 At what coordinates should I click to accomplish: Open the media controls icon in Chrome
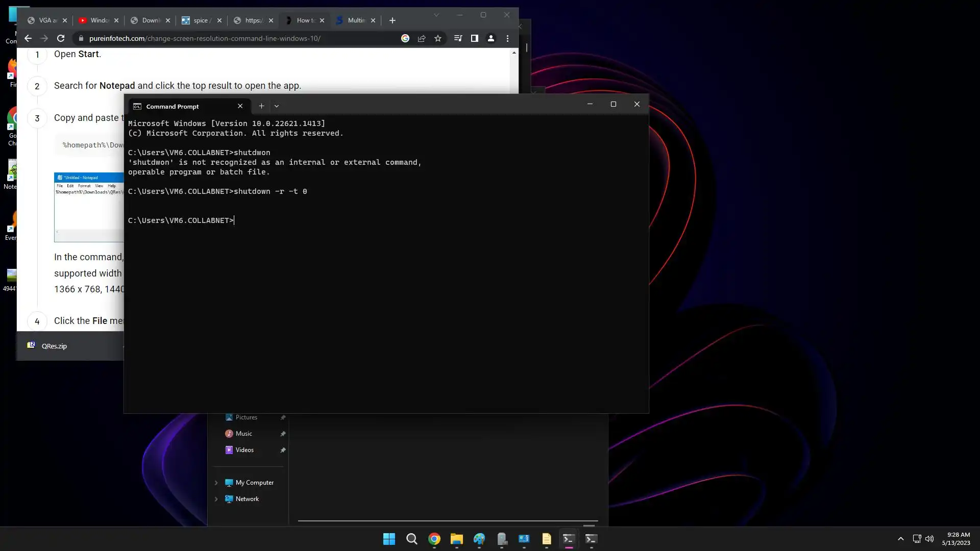(458, 38)
